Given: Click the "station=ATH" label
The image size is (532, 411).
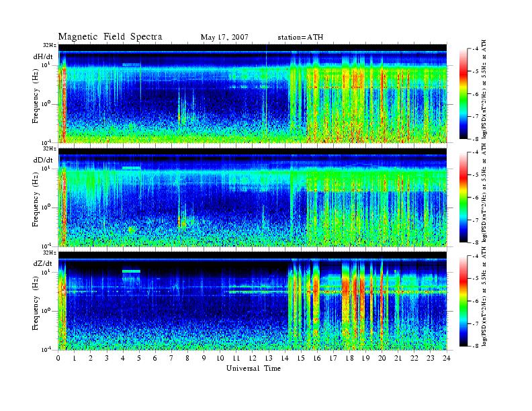Looking at the screenshot, I should click(x=300, y=38).
